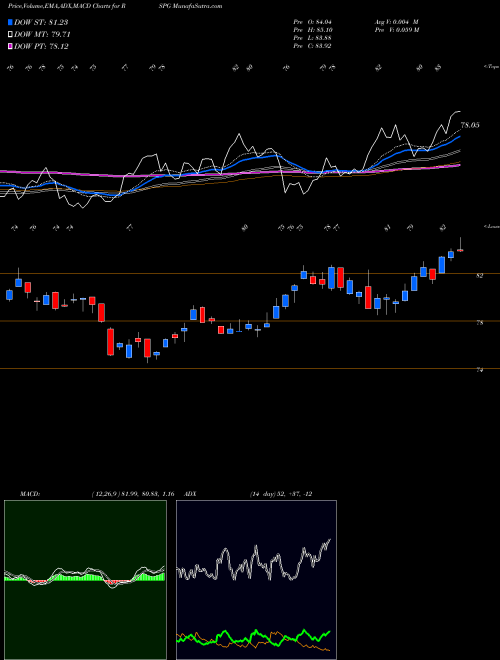Click the ADX panel heading
This screenshot has height=660, width=500.
pos(191,494)
